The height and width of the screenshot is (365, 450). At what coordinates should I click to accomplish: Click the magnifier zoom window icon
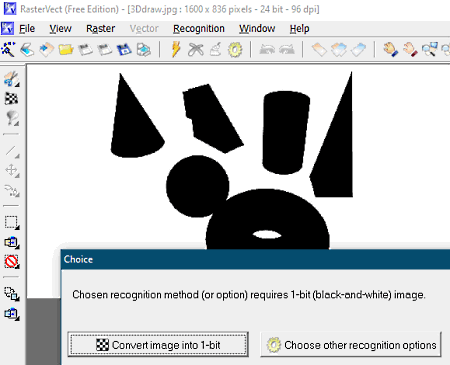click(429, 49)
